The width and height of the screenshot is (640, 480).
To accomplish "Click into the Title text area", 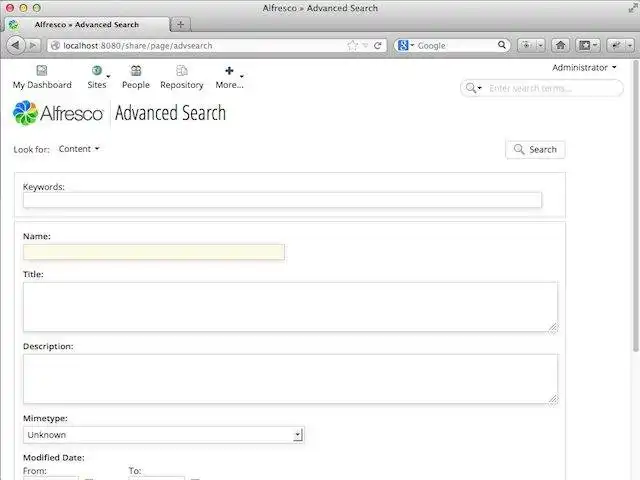I will [x=290, y=307].
